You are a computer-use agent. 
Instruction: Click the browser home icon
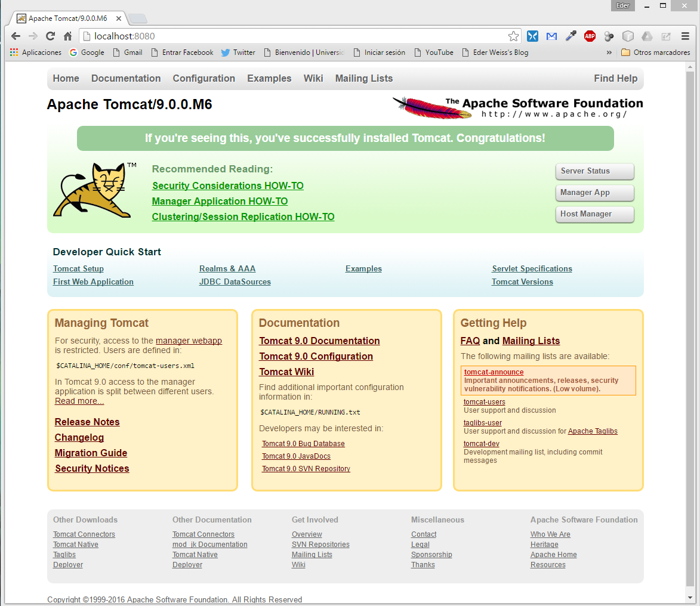point(68,36)
